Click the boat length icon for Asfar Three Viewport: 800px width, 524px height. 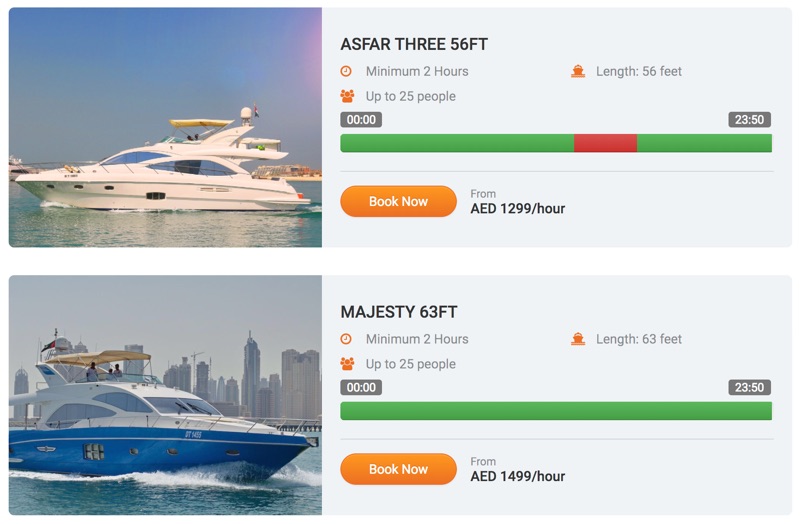[578, 71]
